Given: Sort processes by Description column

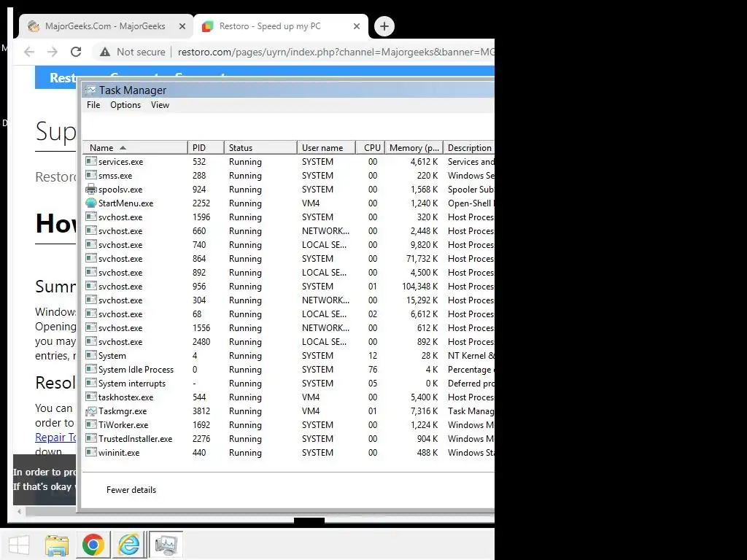Looking at the screenshot, I should 469,147.
